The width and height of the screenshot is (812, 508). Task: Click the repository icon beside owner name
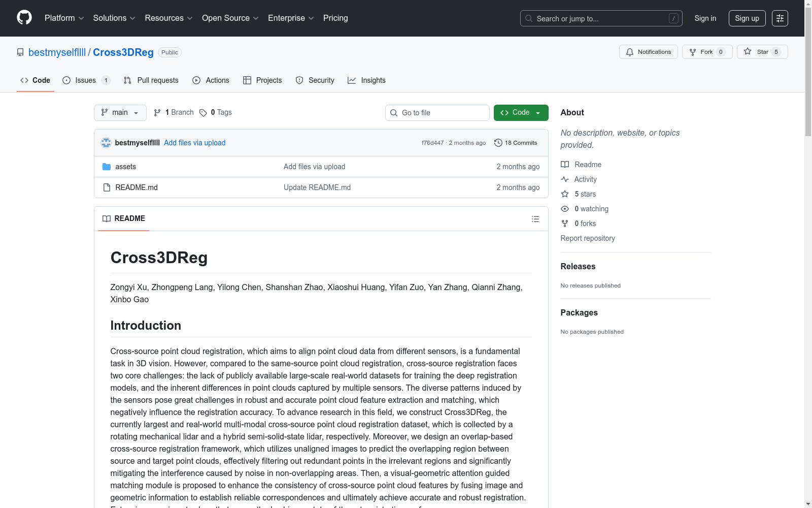pos(20,52)
